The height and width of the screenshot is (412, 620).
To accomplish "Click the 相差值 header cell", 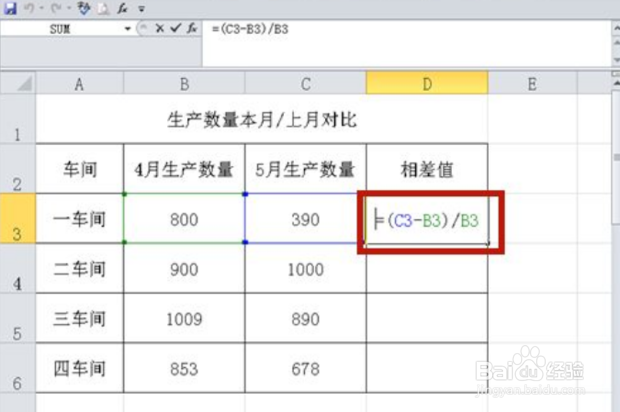I will click(427, 169).
